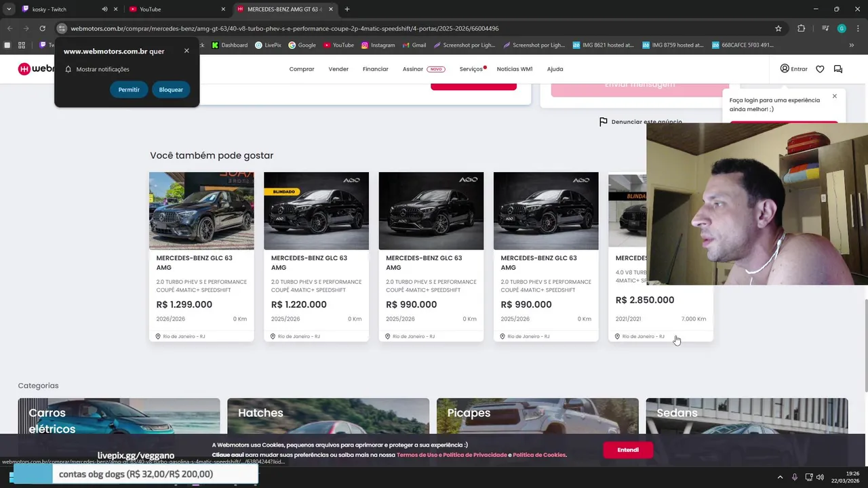The height and width of the screenshot is (488, 868).
Task: Reload the current page
Action: (42, 28)
